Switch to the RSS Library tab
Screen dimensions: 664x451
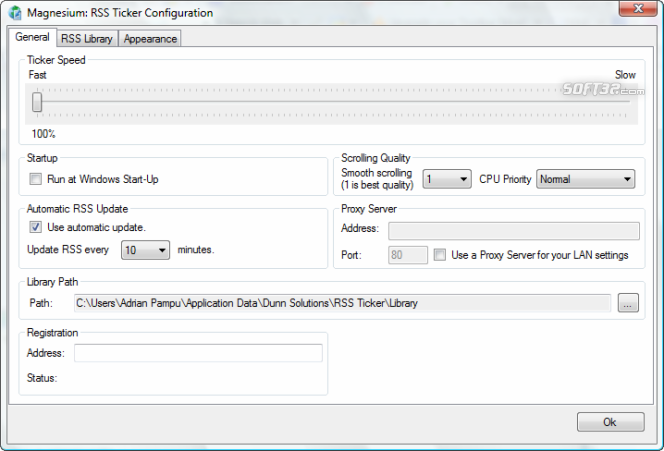pos(87,39)
